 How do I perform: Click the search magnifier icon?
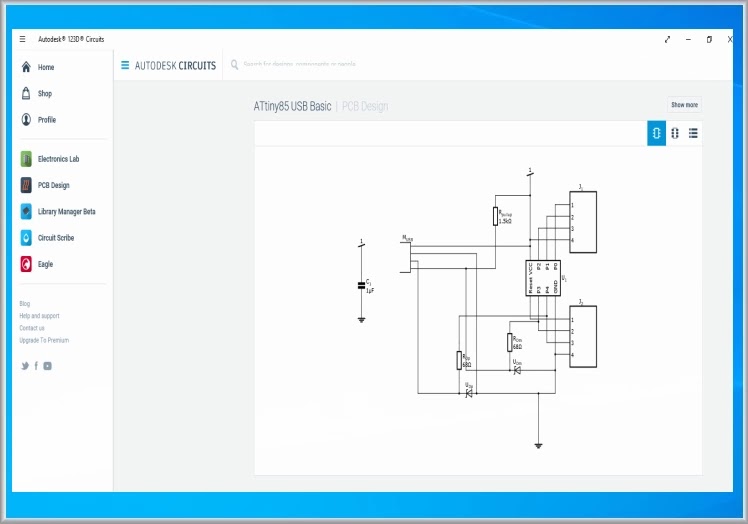click(x=234, y=64)
